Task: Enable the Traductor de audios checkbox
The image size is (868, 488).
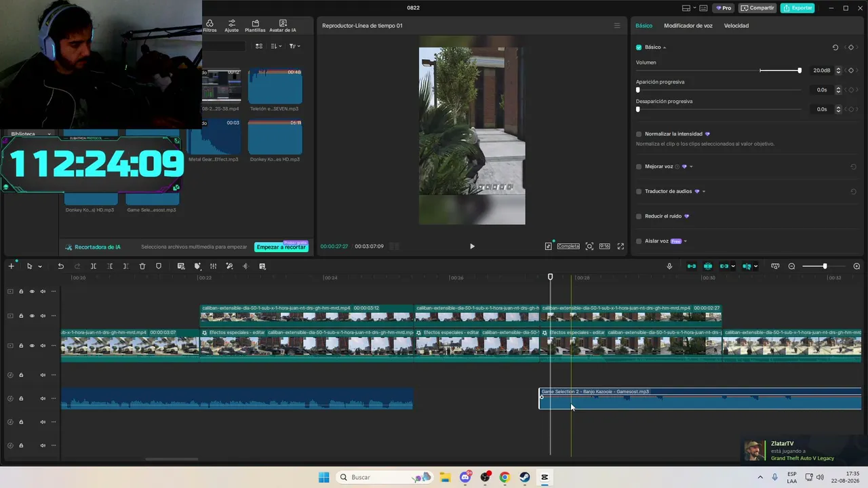Action: [639, 192]
